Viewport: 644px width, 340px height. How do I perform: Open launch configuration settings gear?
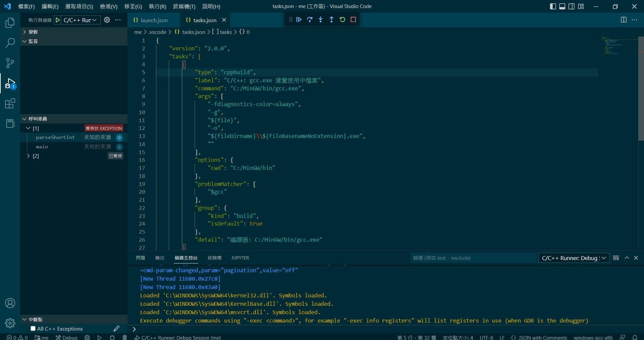point(107,20)
